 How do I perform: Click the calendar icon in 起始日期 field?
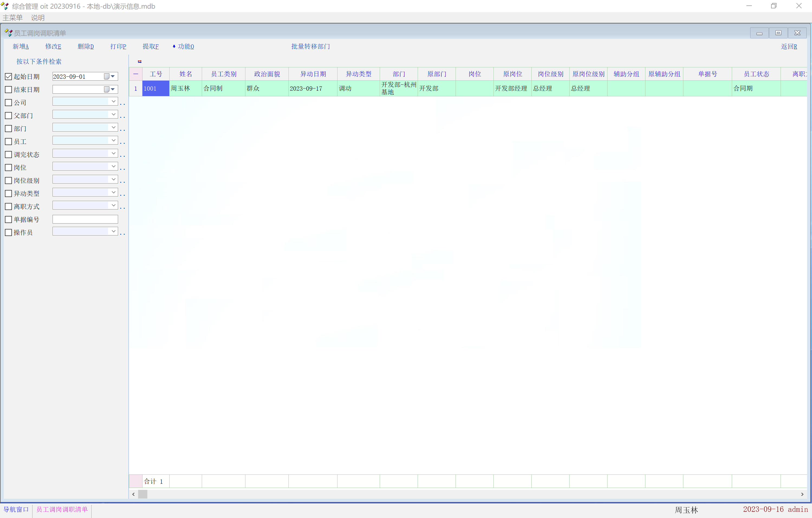click(106, 77)
